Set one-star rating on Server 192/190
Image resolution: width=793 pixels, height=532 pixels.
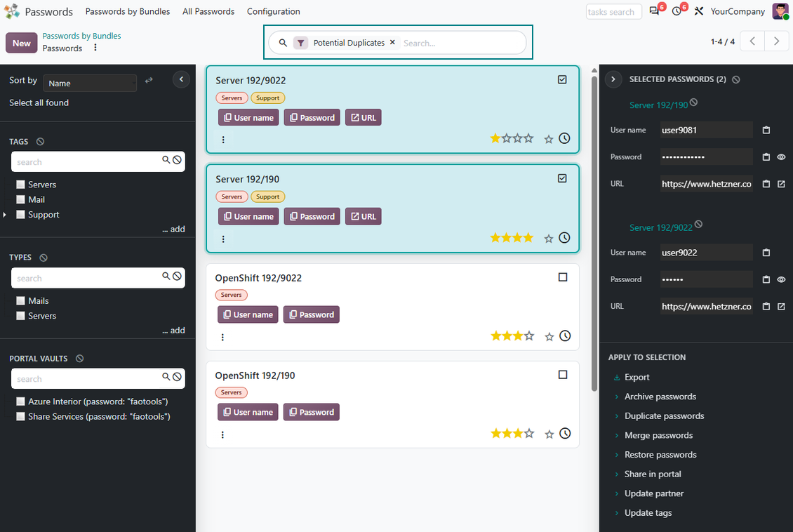[x=495, y=237]
